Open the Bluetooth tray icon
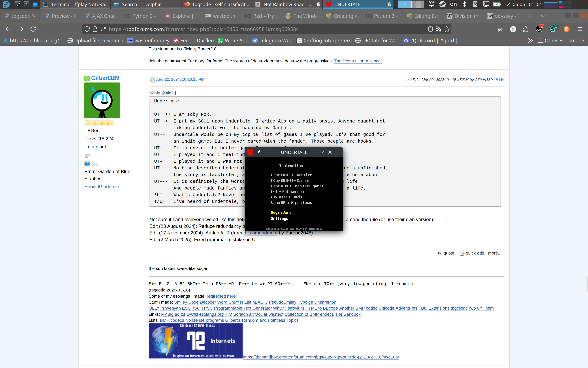 pos(464,4)
